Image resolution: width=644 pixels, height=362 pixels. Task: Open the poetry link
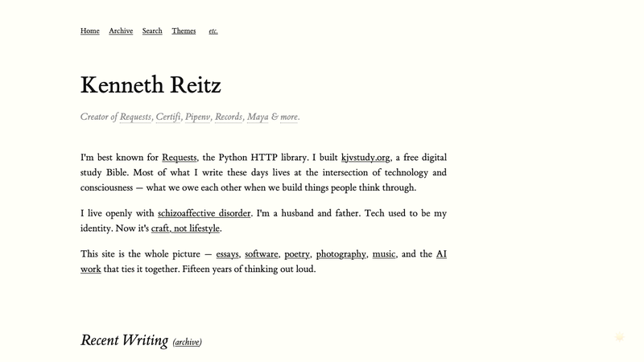point(297,254)
